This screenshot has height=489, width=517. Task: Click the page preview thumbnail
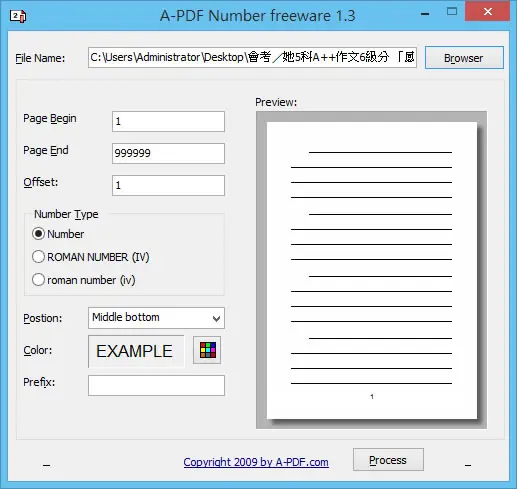click(372, 270)
